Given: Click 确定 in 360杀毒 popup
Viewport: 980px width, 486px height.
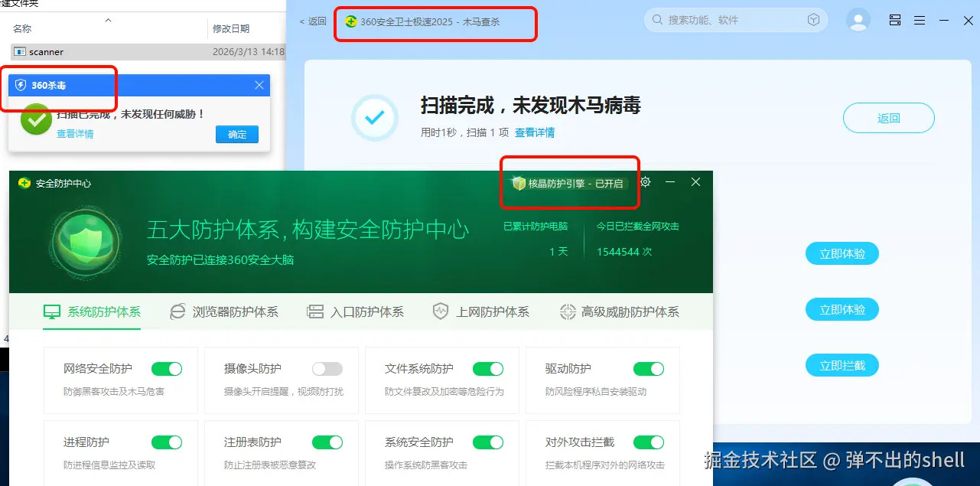Looking at the screenshot, I should (x=237, y=135).
